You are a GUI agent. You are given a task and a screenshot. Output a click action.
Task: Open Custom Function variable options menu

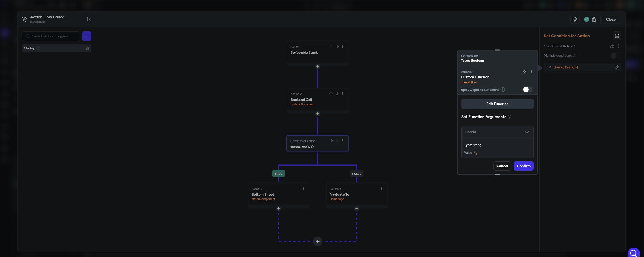(x=531, y=72)
